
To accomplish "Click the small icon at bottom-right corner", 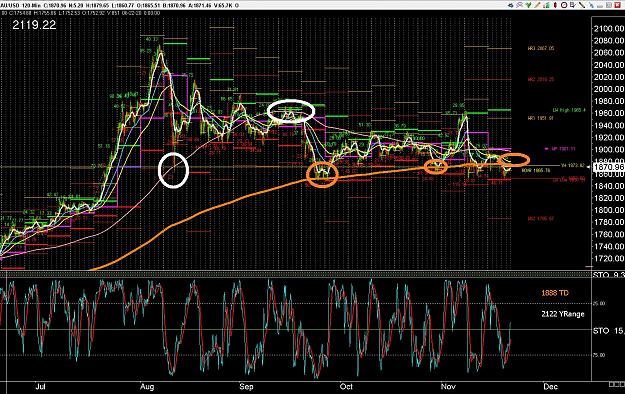I will pyautogui.click(x=617, y=384).
